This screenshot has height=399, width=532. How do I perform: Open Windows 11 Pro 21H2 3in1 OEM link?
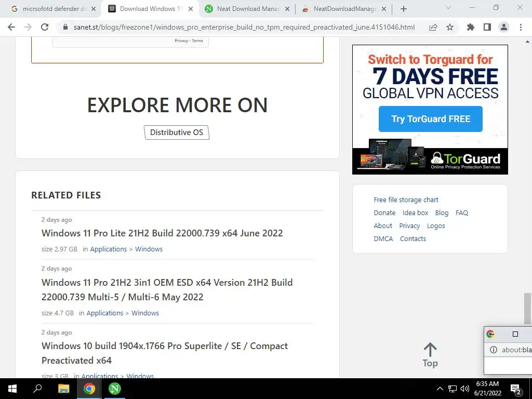point(167,289)
